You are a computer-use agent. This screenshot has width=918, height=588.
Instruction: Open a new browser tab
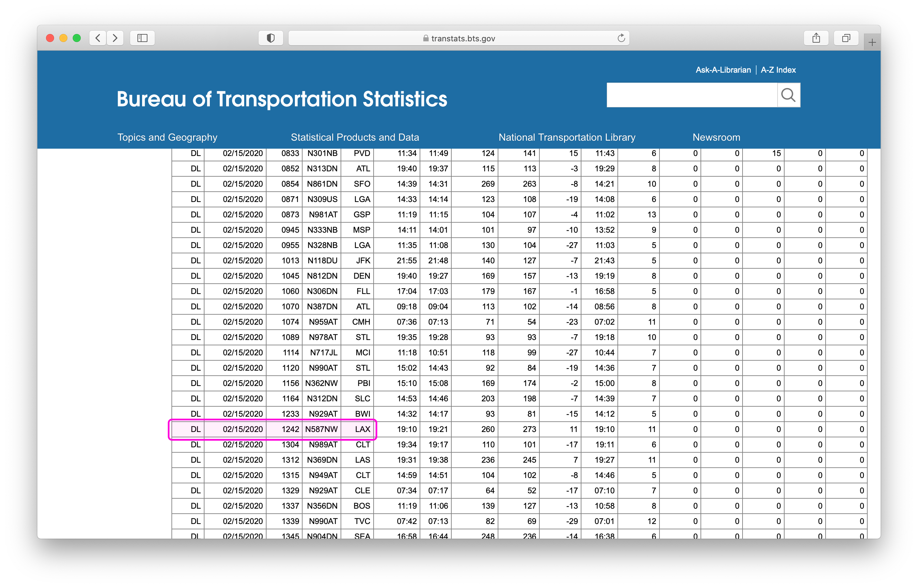point(872,42)
